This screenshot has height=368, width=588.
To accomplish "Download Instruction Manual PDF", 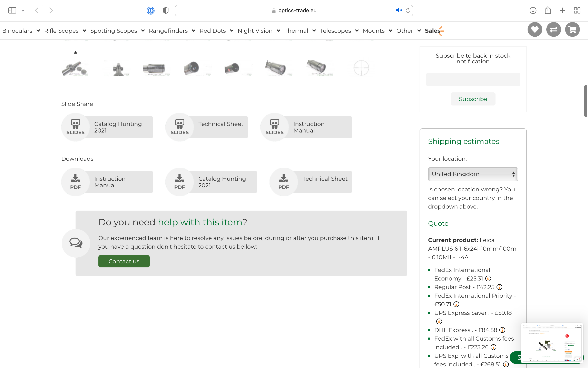I will [x=107, y=182].
